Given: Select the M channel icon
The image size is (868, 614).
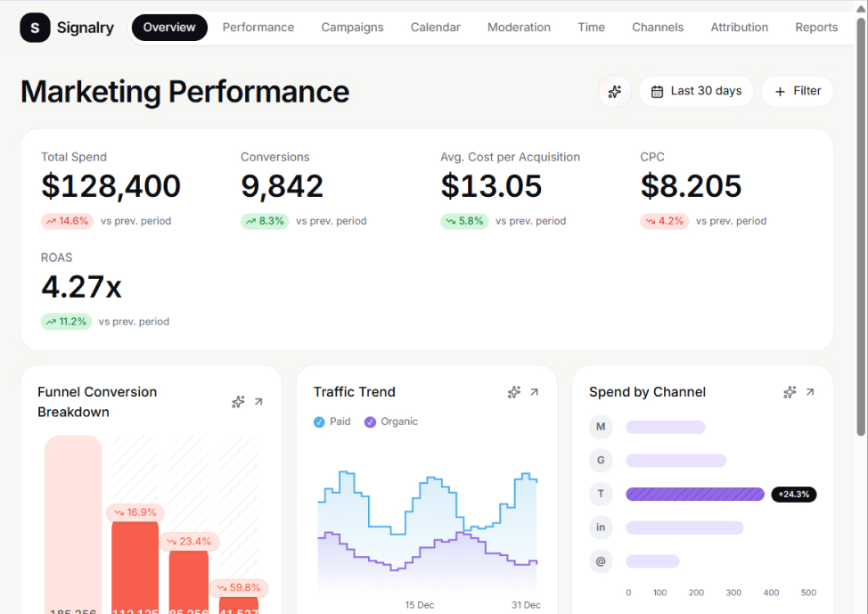Looking at the screenshot, I should (x=601, y=427).
